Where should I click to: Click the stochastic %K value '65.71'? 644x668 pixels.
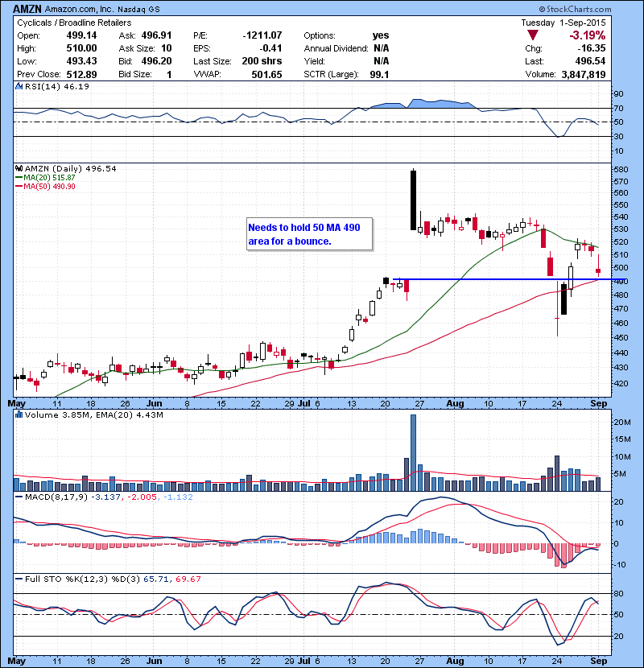tap(155, 579)
